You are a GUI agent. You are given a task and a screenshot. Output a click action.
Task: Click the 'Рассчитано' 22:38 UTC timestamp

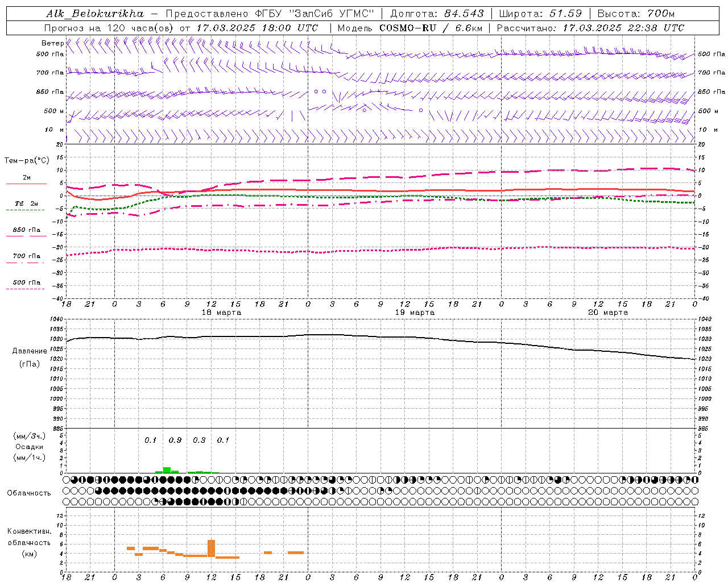tap(590, 28)
